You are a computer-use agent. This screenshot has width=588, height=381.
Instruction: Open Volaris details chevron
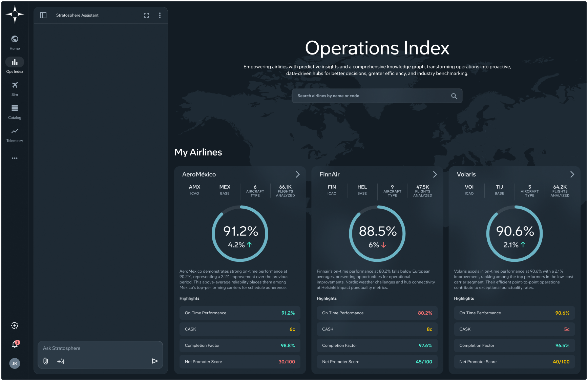tap(572, 174)
